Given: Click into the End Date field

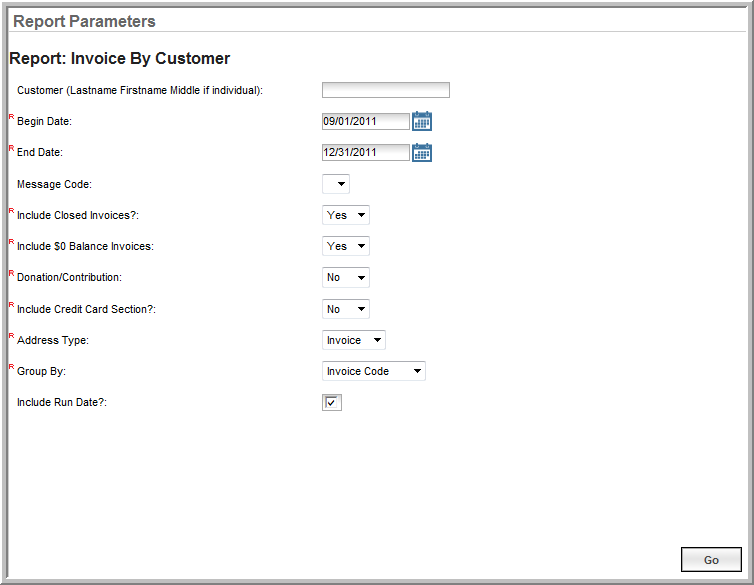Looking at the screenshot, I should tap(365, 152).
